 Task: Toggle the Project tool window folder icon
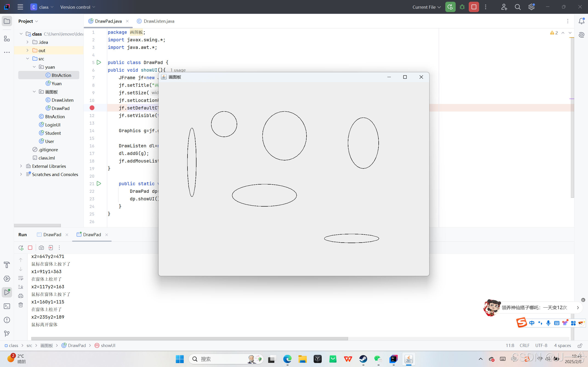click(7, 21)
